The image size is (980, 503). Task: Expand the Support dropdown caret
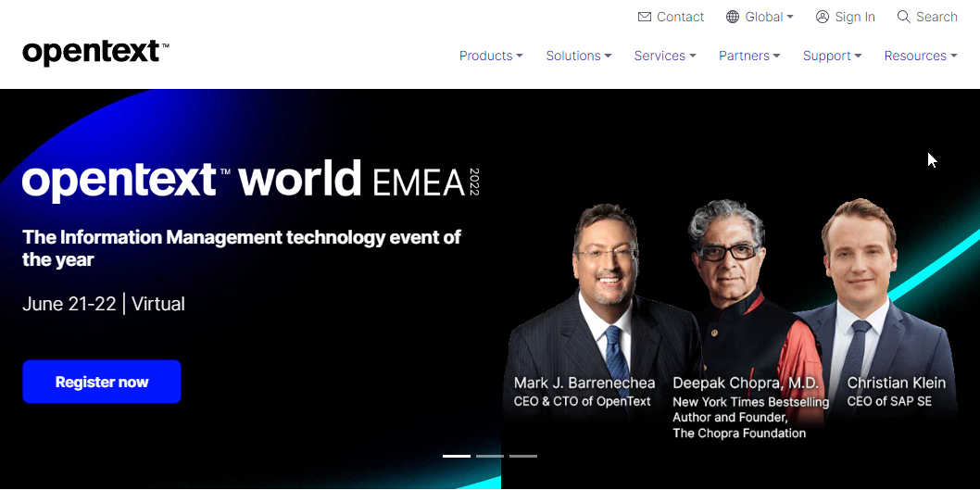[x=858, y=57]
